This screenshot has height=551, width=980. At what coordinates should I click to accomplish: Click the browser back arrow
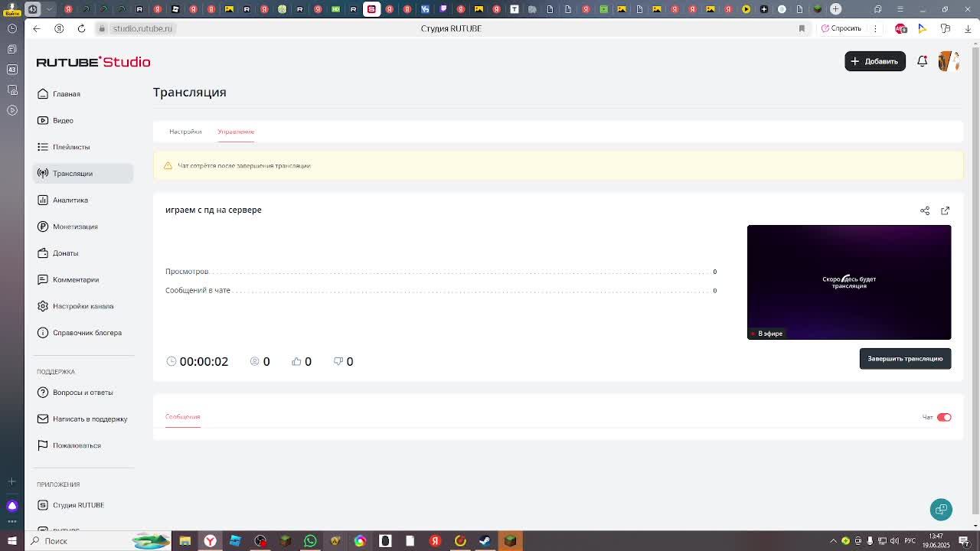pos(37,28)
